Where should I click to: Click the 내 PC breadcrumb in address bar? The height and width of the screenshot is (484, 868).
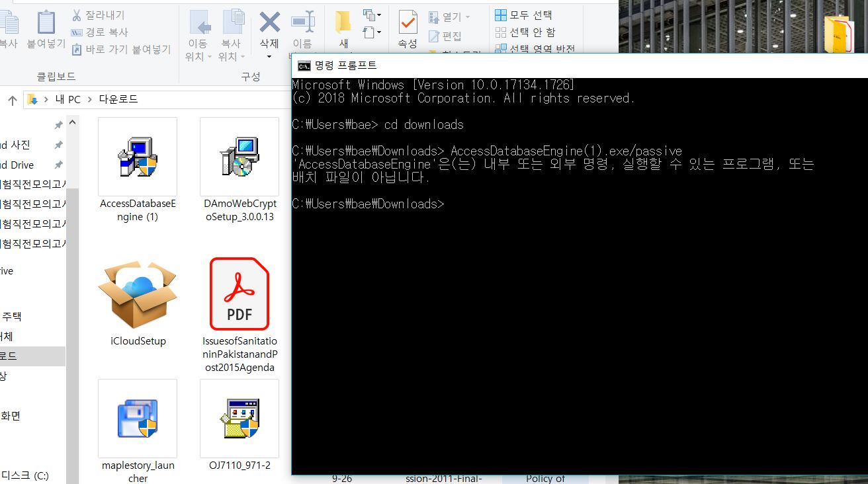coord(67,99)
